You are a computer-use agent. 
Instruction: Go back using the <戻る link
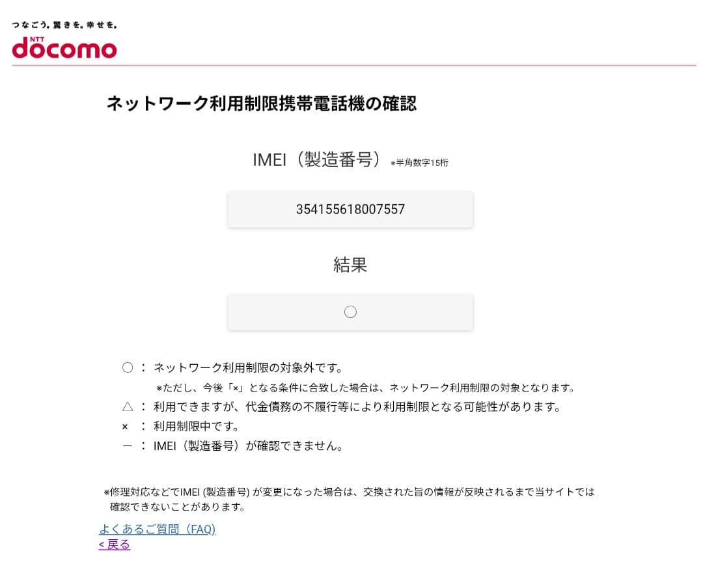pos(114,544)
